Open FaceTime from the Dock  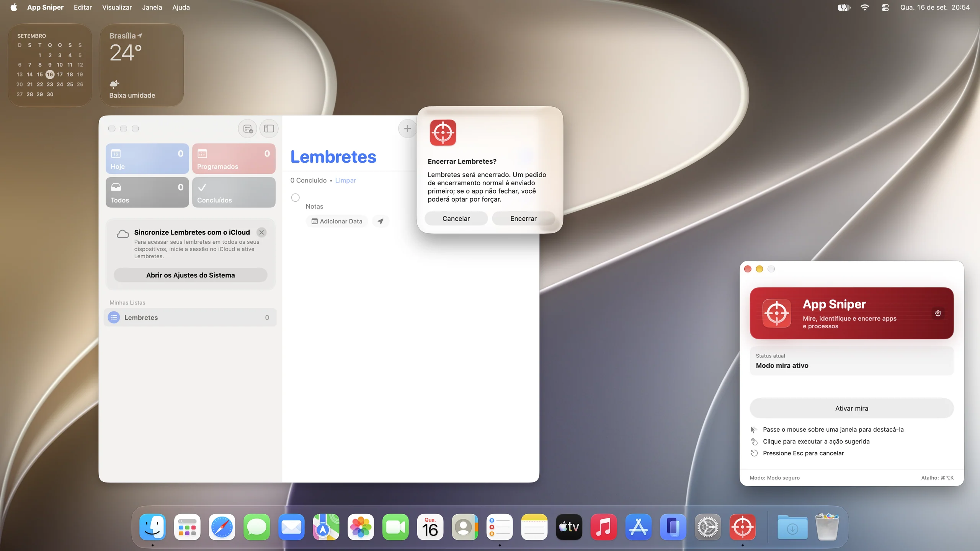(395, 527)
